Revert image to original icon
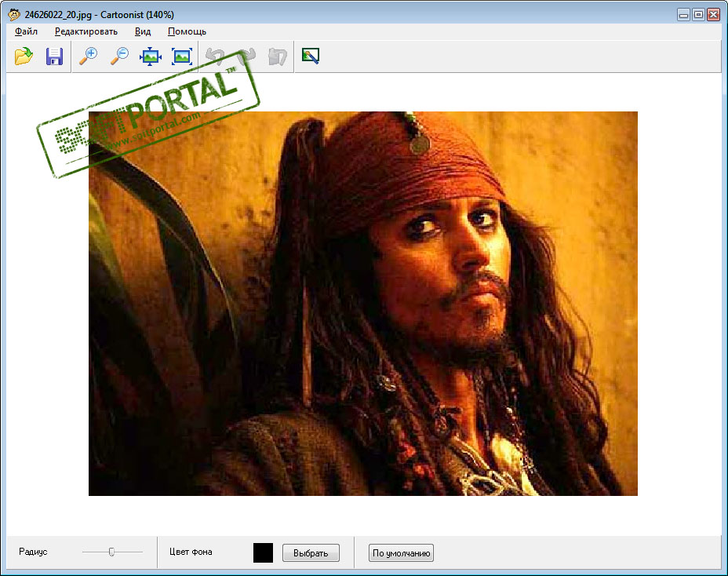This screenshot has width=728, height=576. coord(278,57)
